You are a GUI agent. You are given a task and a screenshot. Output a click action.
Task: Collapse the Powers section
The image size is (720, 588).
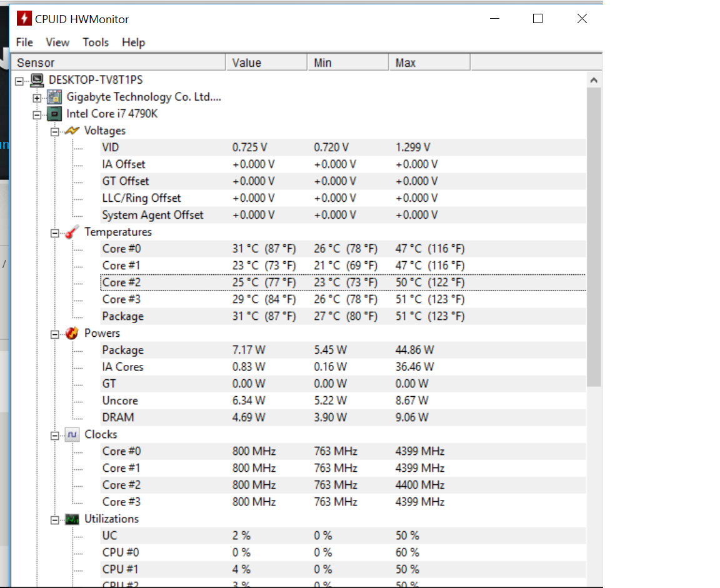pos(54,335)
